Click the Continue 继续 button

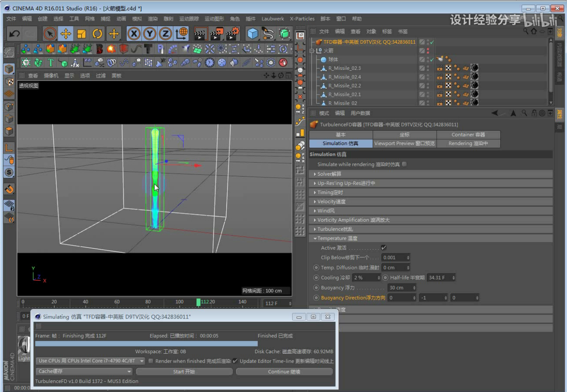click(x=284, y=372)
